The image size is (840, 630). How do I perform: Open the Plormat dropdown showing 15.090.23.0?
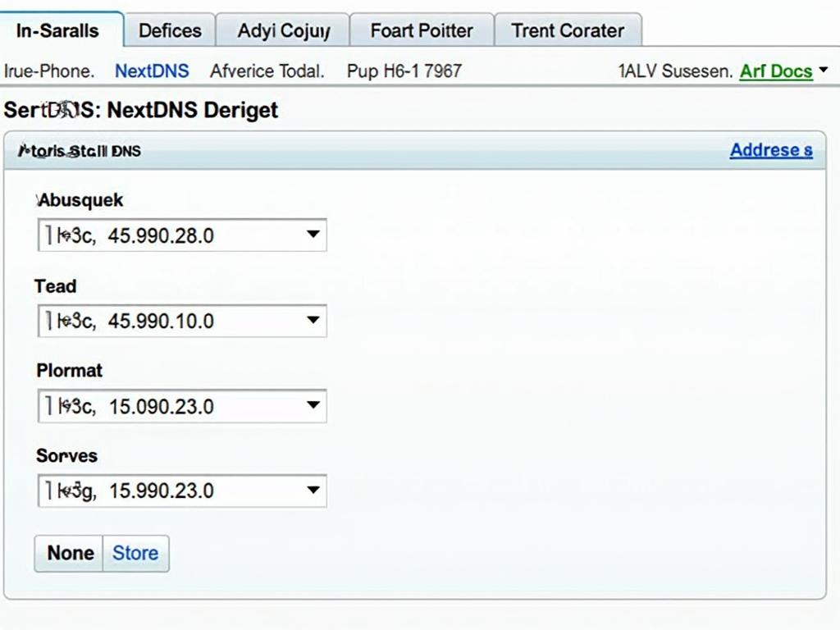(182, 405)
